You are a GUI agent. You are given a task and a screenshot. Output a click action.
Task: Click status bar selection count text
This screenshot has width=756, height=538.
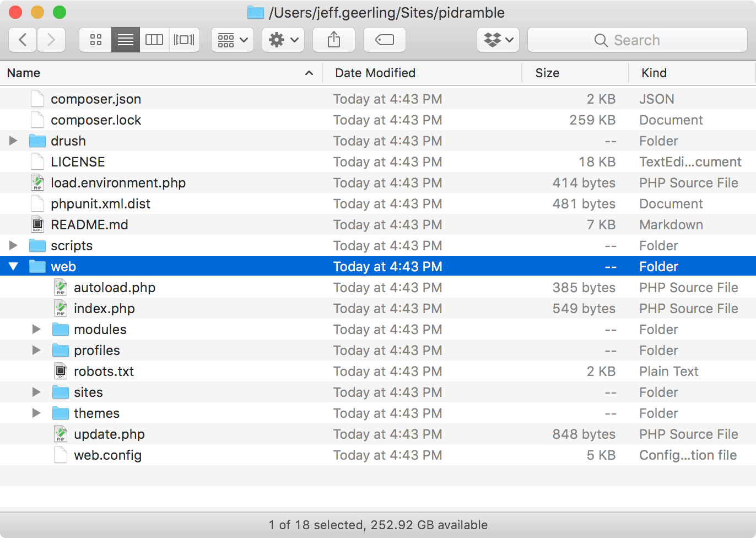378,525
